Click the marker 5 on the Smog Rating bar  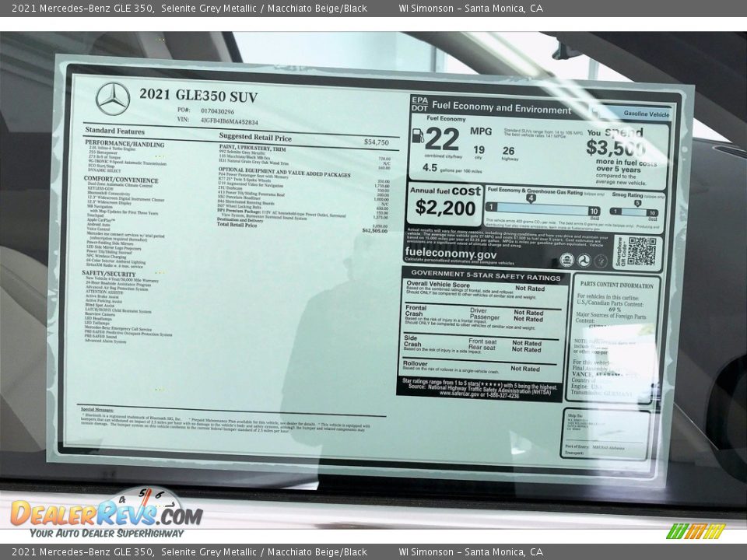tap(637, 203)
